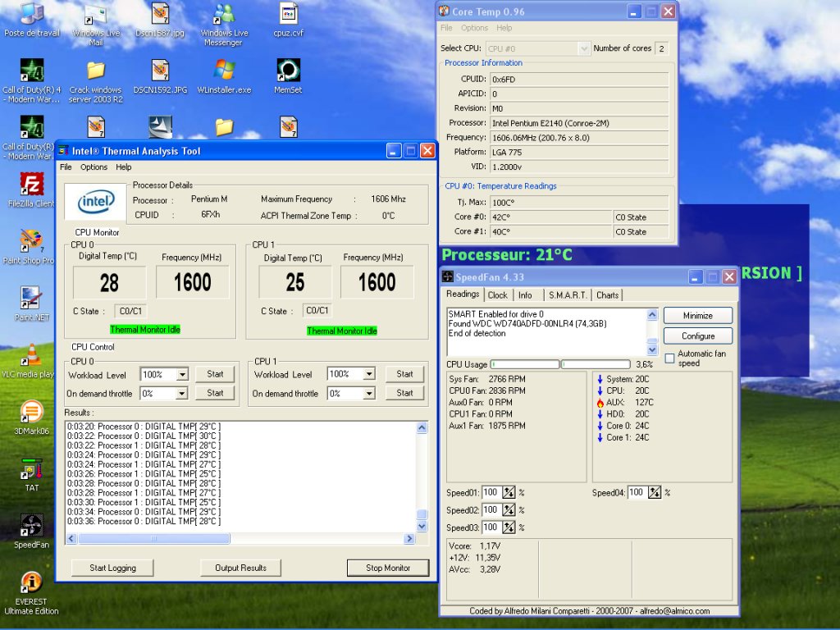Viewport: 840px width, 630px height.
Task: Open SpeedFan desktop shortcut
Action: tap(32, 531)
